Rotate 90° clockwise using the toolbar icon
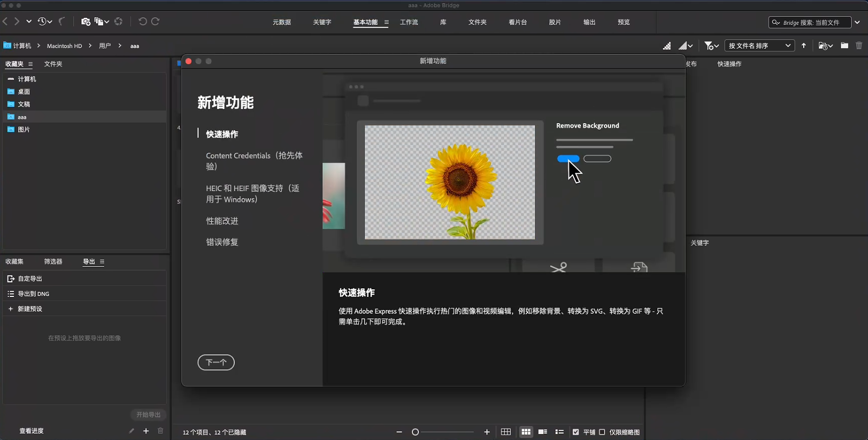The width and height of the screenshot is (868, 440). 155,22
